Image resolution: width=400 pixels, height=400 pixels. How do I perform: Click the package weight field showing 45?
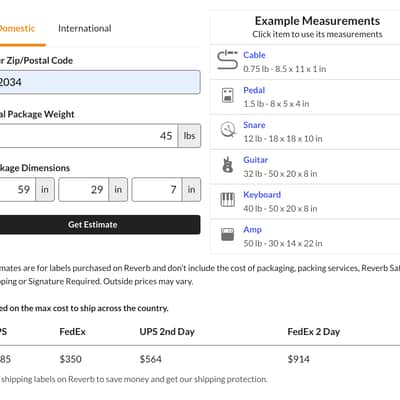coord(89,136)
